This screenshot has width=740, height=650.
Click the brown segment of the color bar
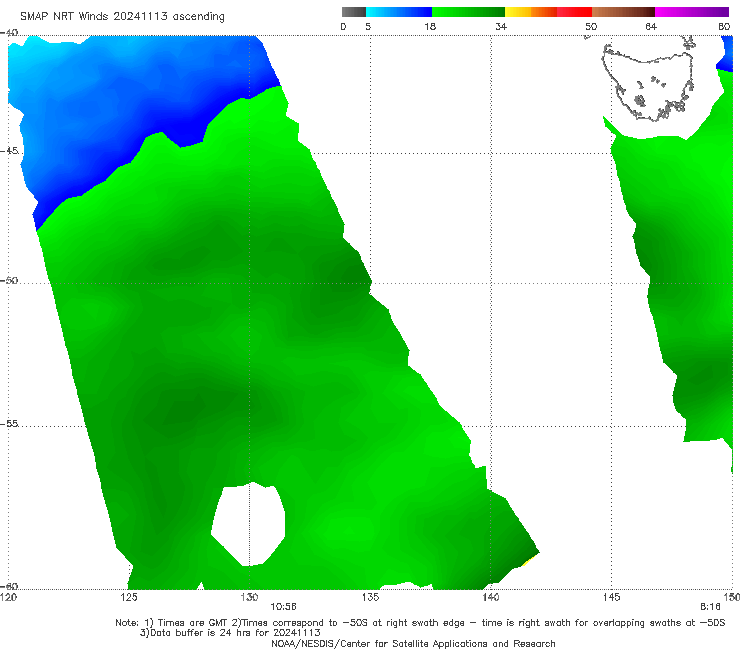point(623,12)
